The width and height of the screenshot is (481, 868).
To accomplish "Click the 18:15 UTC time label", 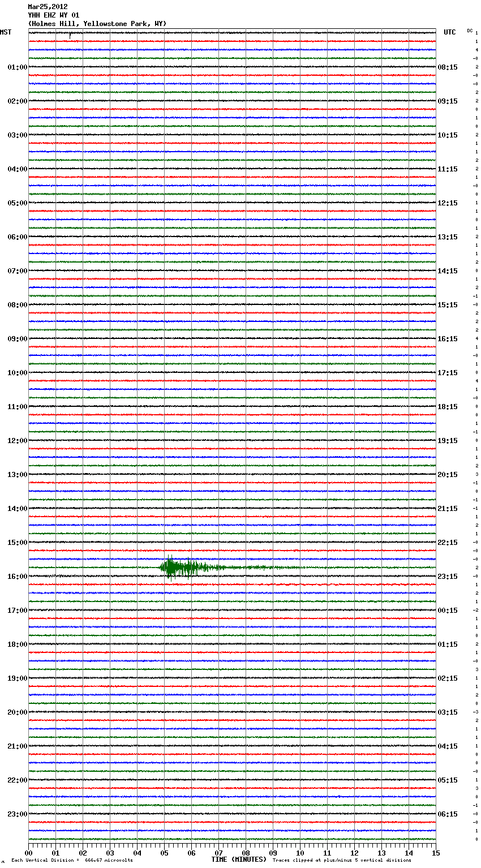I will pos(448,407).
